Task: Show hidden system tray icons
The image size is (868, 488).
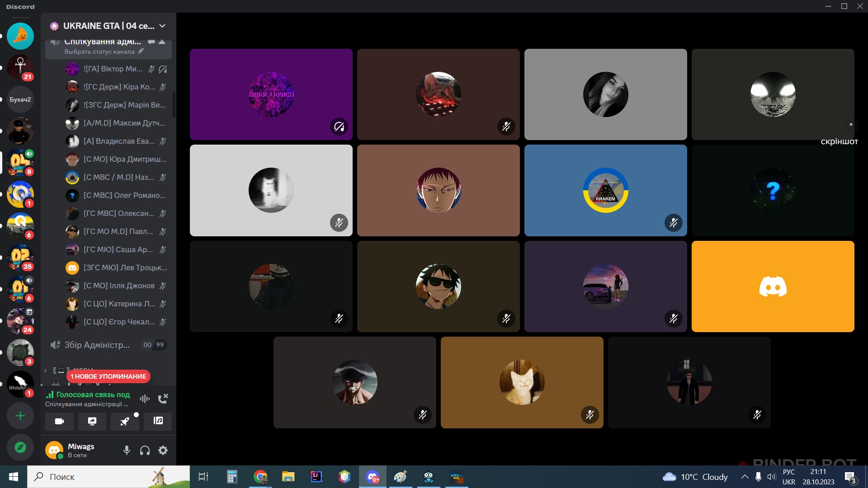Action: click(745, 477)
